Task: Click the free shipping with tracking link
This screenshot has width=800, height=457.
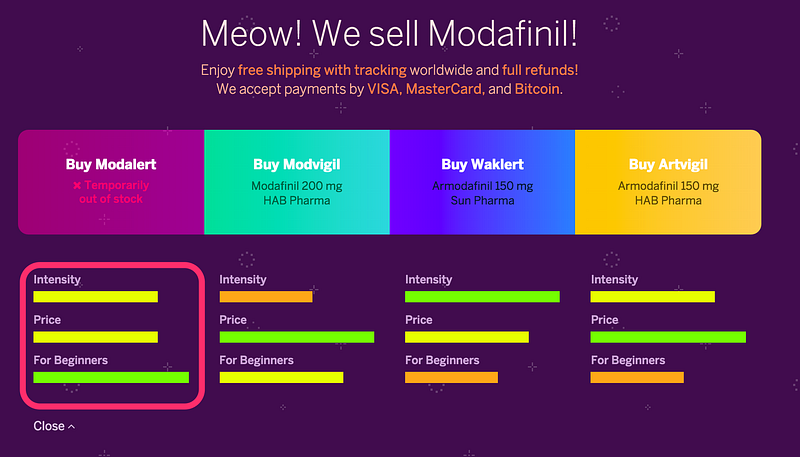Action: click(x=322, y=70)
